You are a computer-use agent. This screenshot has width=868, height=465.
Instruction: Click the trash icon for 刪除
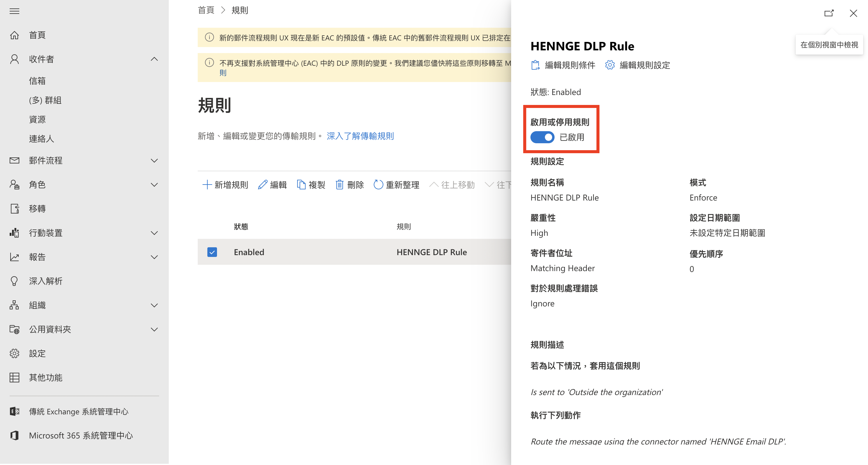[x=340, y=185]
